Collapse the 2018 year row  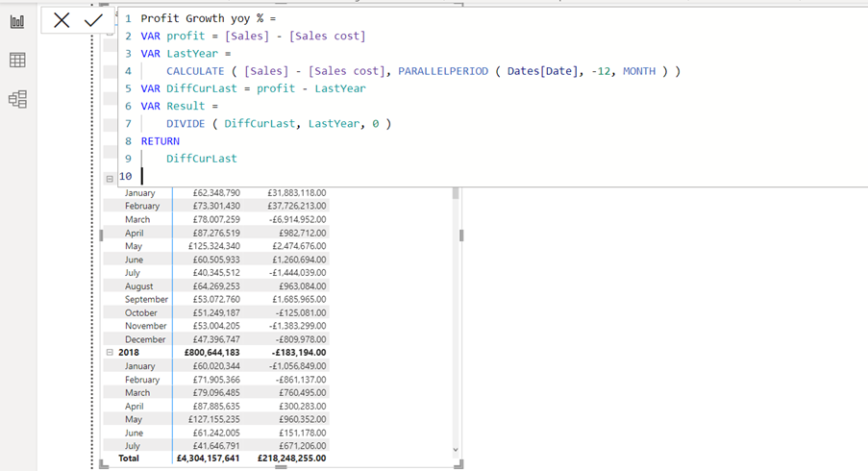(110, 352)
